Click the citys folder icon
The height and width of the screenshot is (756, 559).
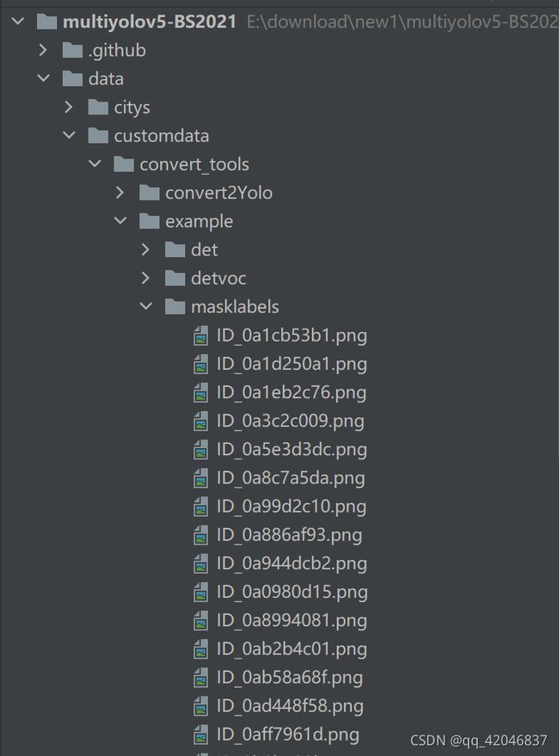(98, 107)
